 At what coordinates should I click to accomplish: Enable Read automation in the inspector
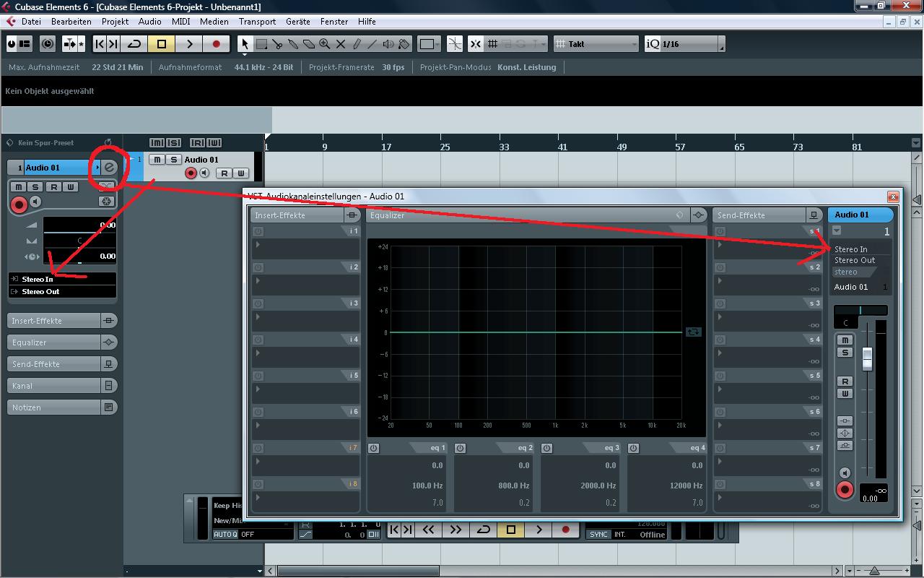[x=53, y=187]
